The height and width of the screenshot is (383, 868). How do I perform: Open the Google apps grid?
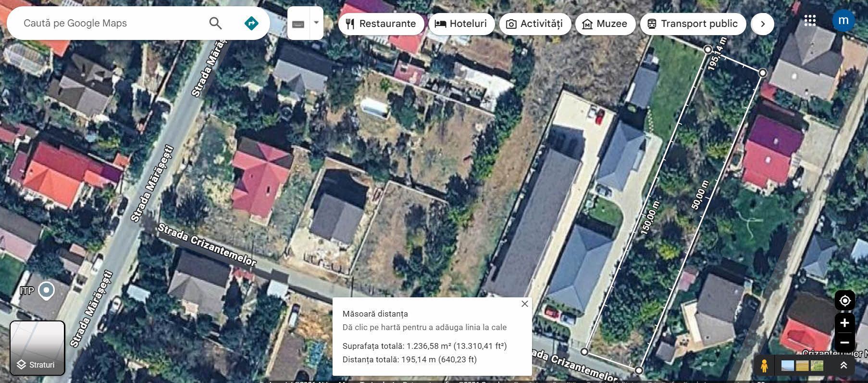[810, 21]
